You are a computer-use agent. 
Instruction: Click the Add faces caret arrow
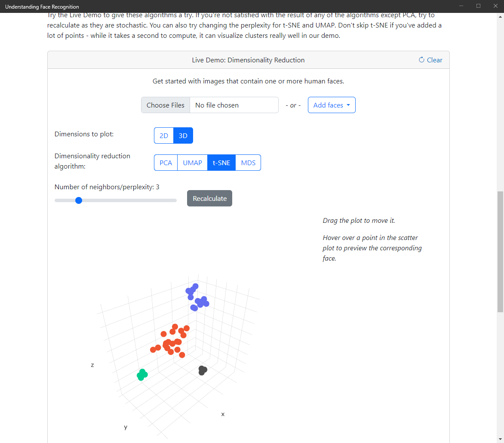[x=348, y=105]
